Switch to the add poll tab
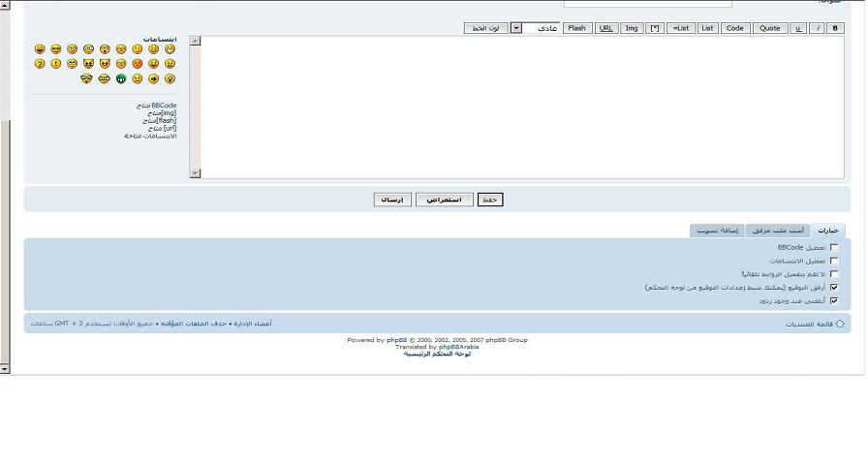The image size is (868, 465). click(717, 231)
